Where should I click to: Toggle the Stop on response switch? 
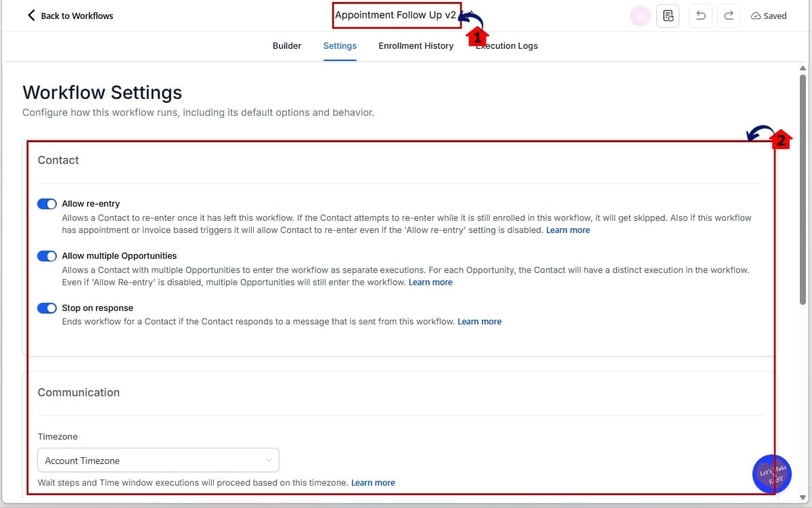click(x=47, y=308)
